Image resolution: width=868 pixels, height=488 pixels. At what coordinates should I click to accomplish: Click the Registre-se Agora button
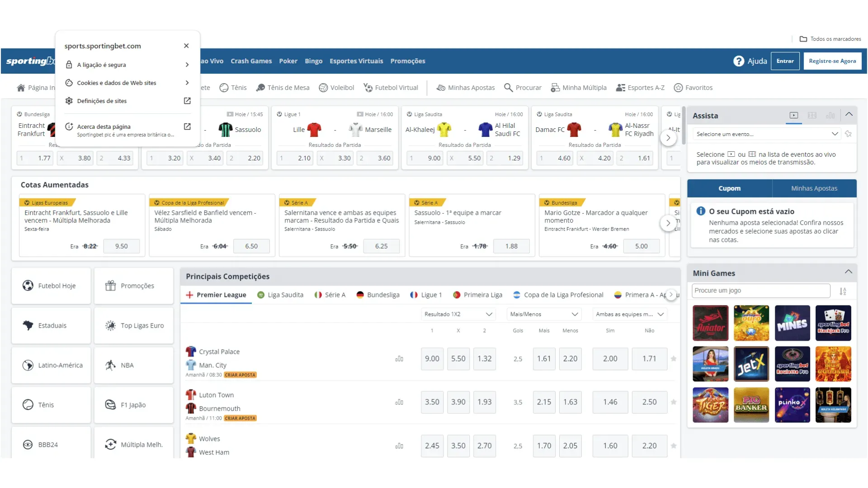coord(833,61)
